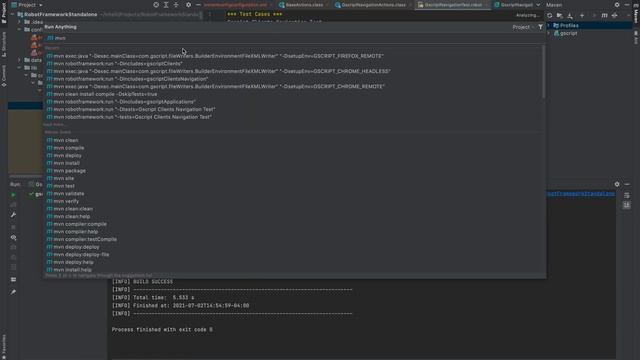The image size is (640, 360).
Task: Click the wrench icon in Run panel
Action: [x=13, y=215]
